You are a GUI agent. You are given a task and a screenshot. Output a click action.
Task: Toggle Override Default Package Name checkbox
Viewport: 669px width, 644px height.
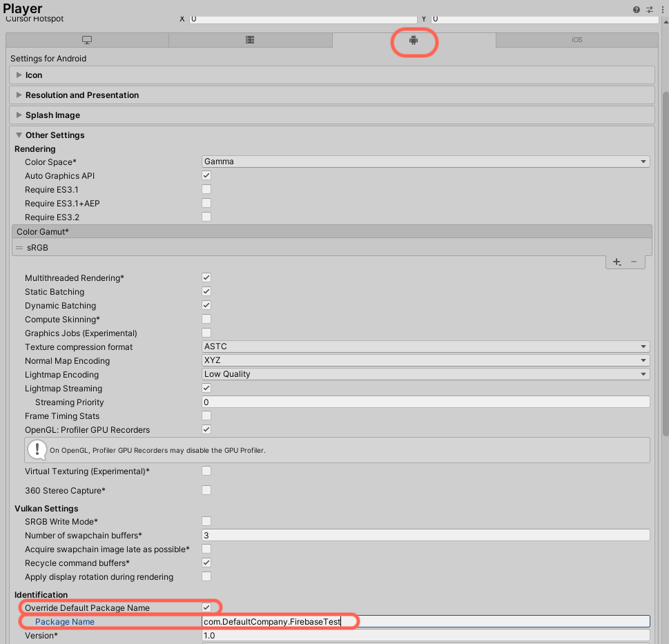(x=206, y=607)
